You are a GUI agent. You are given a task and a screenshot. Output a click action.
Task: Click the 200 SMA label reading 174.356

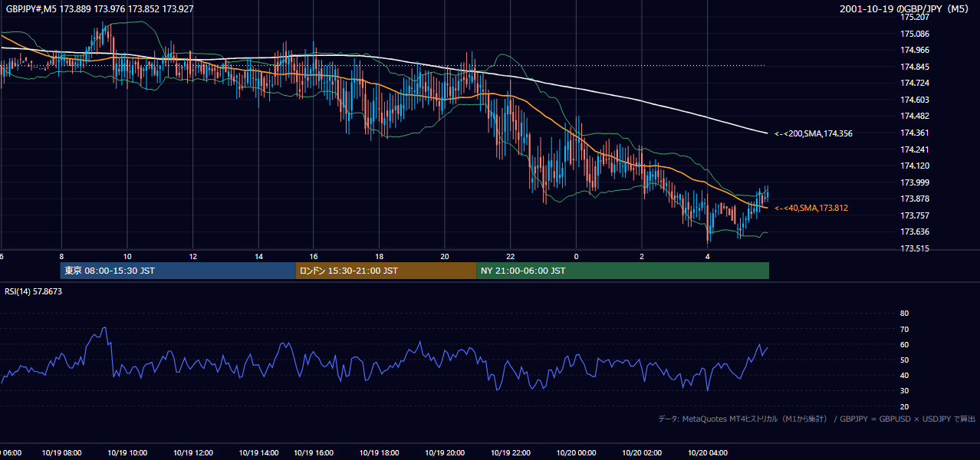[814, 133]
